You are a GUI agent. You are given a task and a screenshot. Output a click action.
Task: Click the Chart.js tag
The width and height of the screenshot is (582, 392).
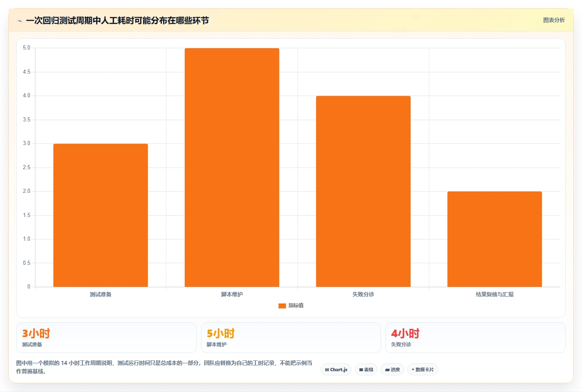tap(336, 370)
